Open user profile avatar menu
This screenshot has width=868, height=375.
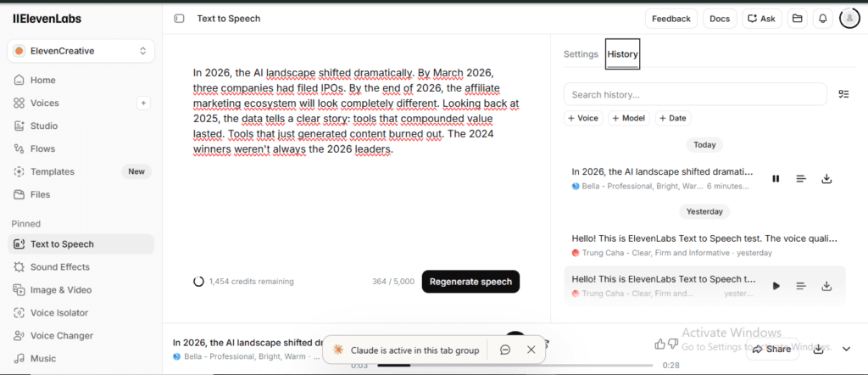(849, 19)
